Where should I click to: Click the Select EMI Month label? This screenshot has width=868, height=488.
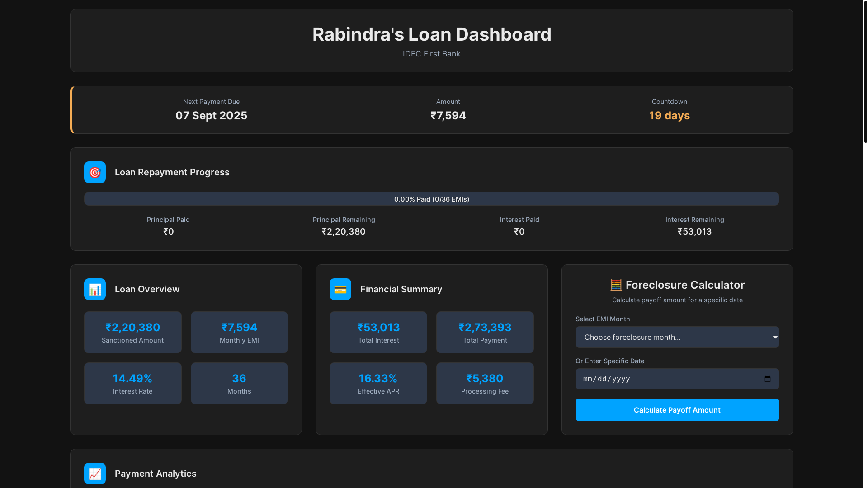[603, 319]
